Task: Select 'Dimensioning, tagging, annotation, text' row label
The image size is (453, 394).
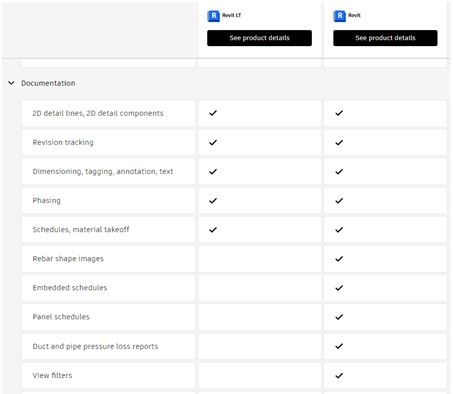Action: click(103, 171)
